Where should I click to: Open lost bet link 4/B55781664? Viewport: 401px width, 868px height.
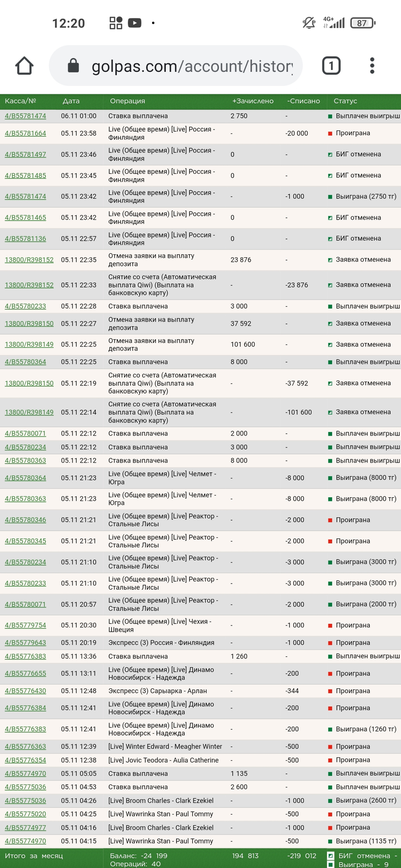pyautogui.click(x=25, y=133)
